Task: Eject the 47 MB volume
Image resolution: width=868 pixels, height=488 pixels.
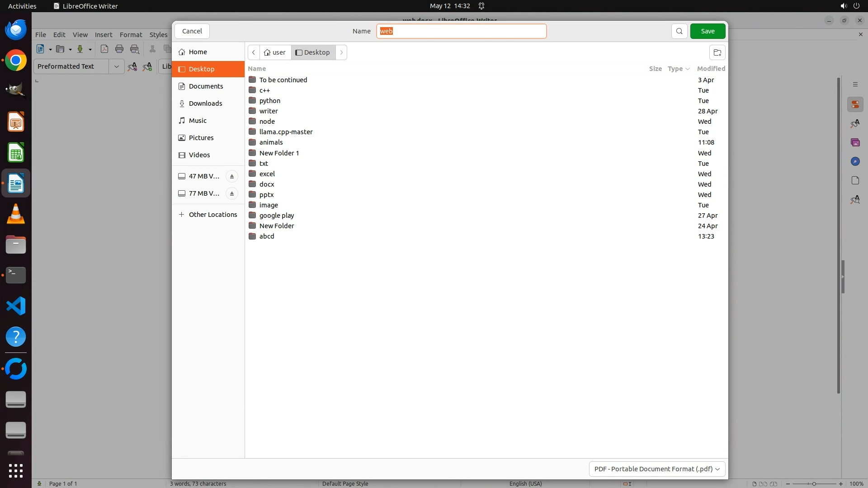Action: point(232,176)
